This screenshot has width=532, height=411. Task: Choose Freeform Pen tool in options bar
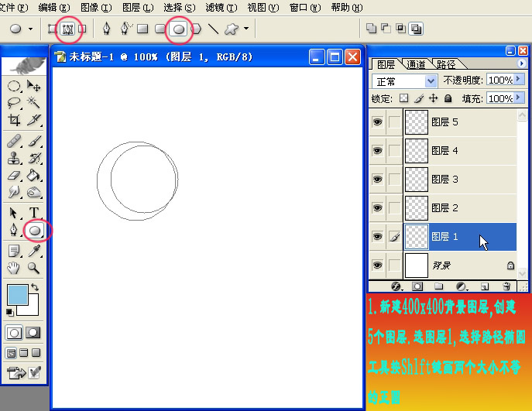125,29
